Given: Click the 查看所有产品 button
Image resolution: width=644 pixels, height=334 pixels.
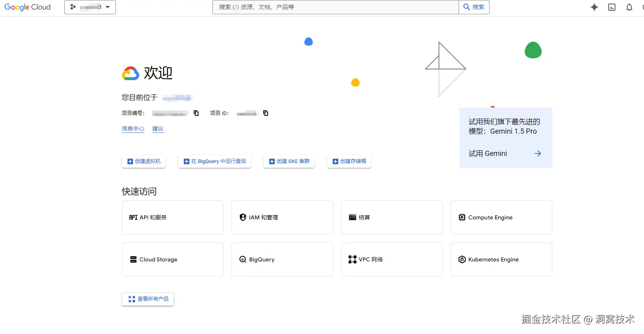Looking at the screenshot, I should pos(148,299).
